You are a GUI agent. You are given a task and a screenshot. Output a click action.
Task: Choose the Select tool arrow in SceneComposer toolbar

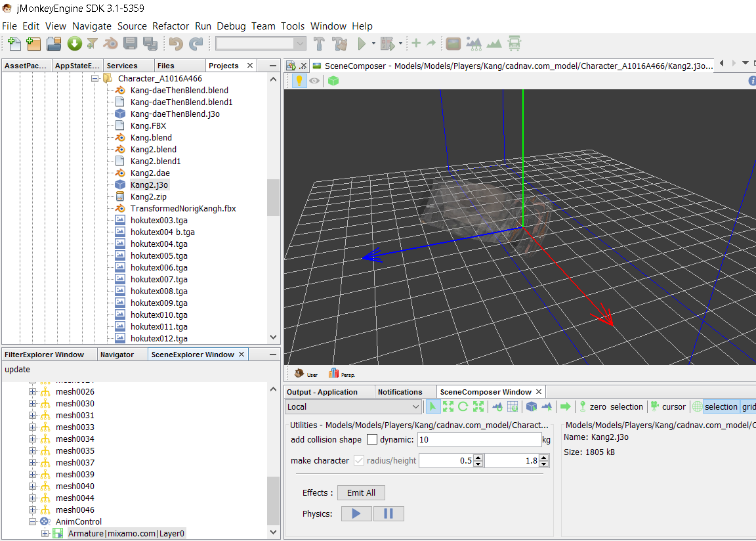tap(433, 406)
